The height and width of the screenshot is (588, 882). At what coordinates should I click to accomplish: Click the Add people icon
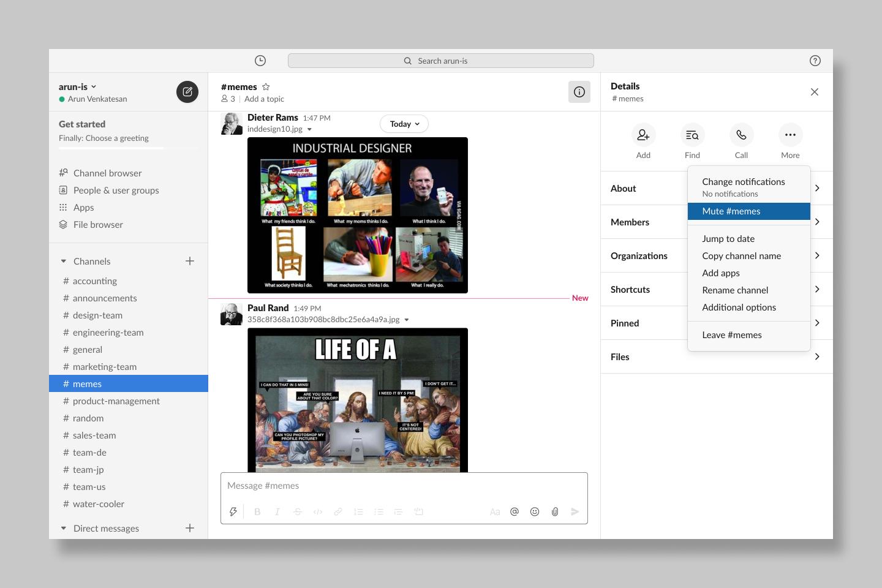pyautogui.click(x=643, y=135)
